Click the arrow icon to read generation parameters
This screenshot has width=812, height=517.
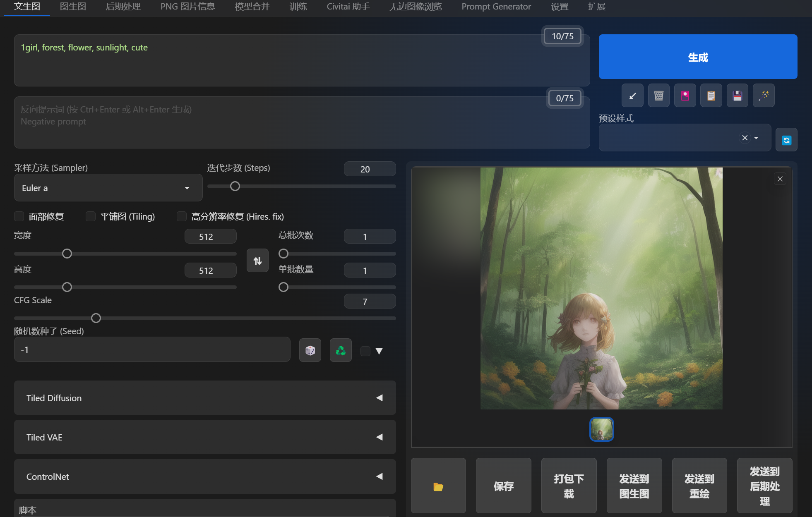[632, 96]
